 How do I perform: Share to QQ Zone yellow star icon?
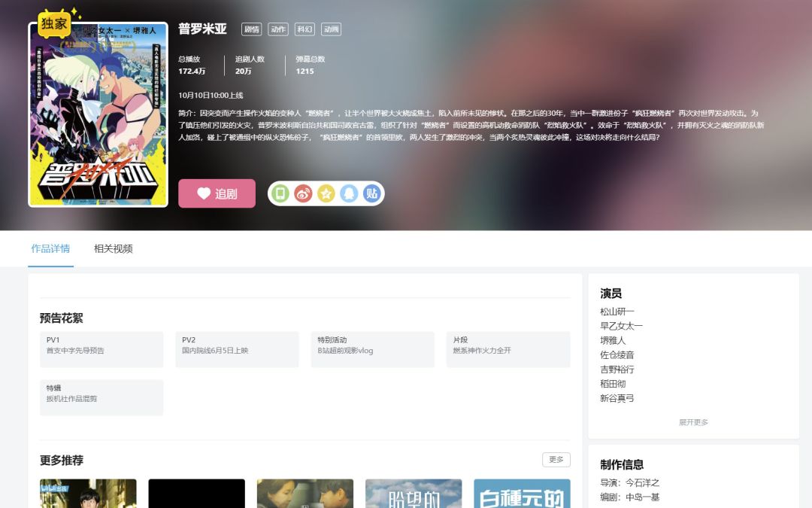point(326,194)
